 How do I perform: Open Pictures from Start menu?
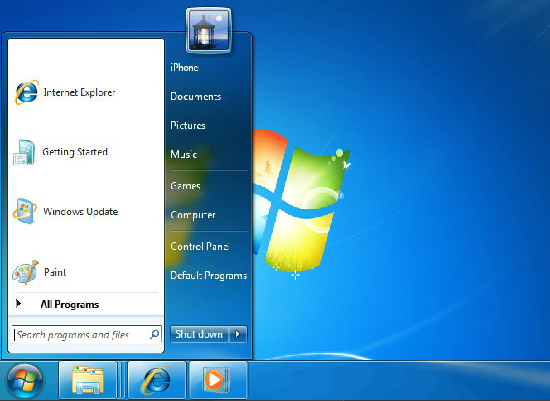click(x=188, y=125)
